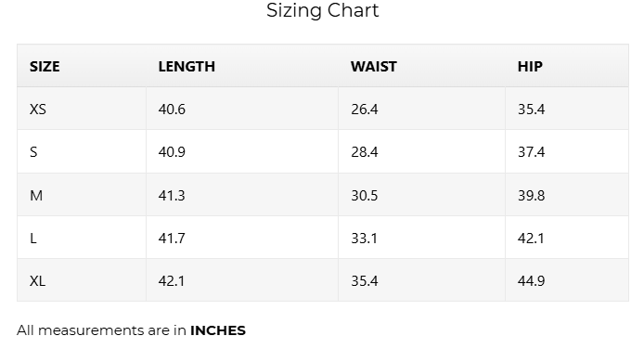The image size is (644, 349).
Task: Select the WAIST column header
Action: [373, 67]
